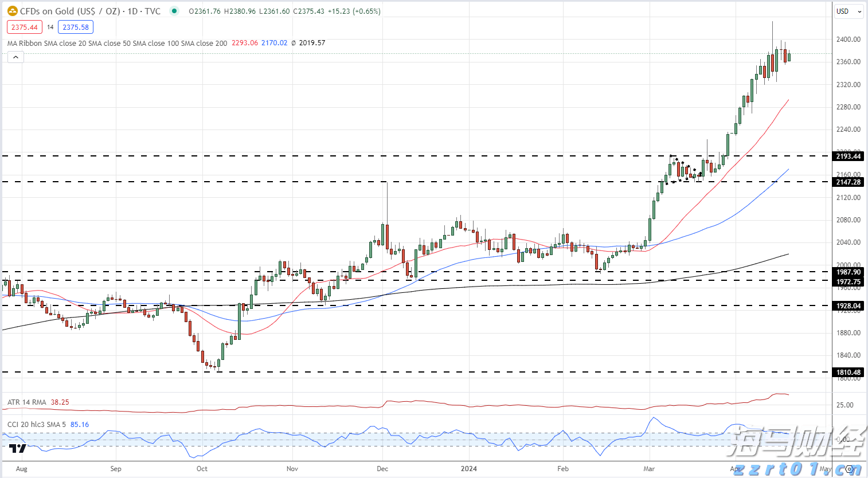The width and height of the screenshot is (868, 478).
Task: Click the 2040.00 price scale label
Action: click(849, 242)
